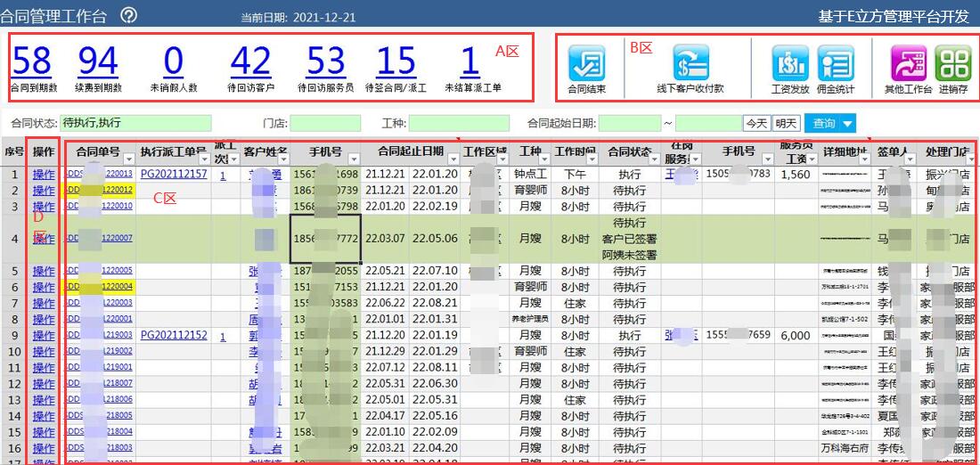Click 操作 link in row 16
Viewport: 980px width, 465px height.
[x=43, y=448]
